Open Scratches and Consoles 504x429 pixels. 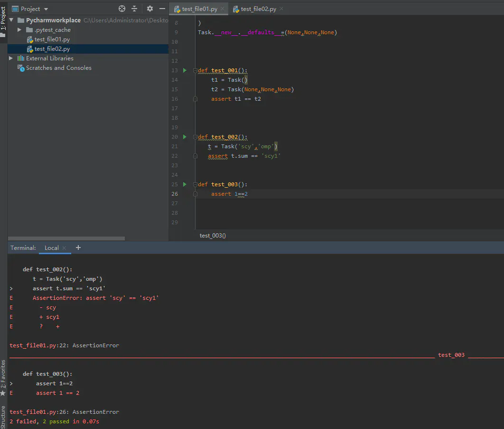tap(58, 67)
